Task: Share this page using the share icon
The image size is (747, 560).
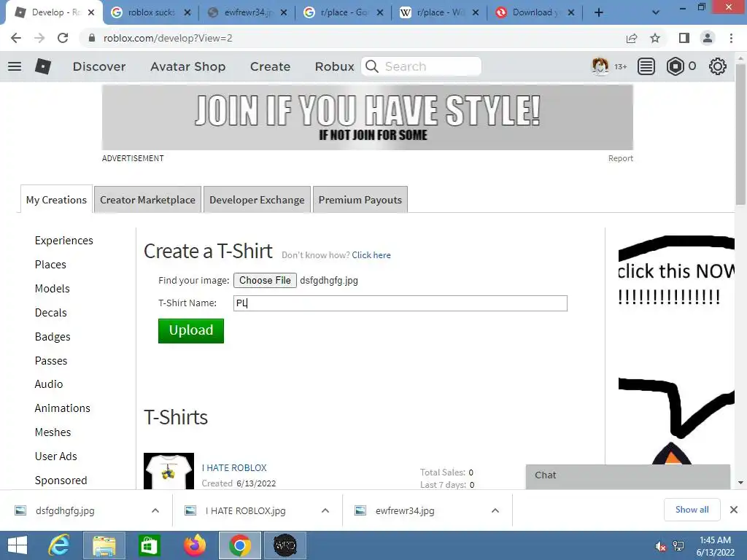Action: pos(632,38)
